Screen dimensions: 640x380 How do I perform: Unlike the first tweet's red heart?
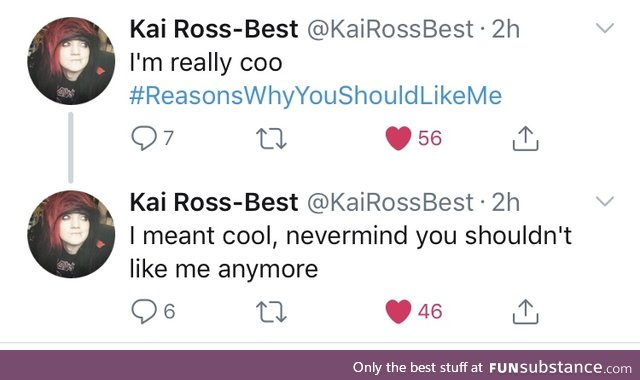[398, 138]
